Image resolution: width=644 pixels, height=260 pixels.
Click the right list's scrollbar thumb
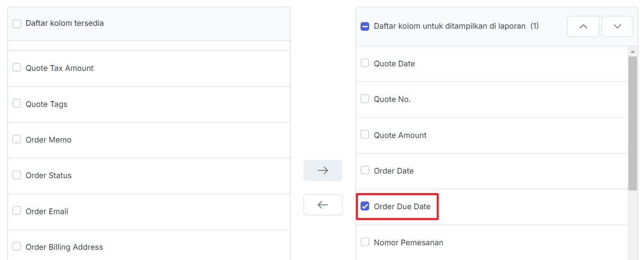pyautogui.click(x=633, y=123)
